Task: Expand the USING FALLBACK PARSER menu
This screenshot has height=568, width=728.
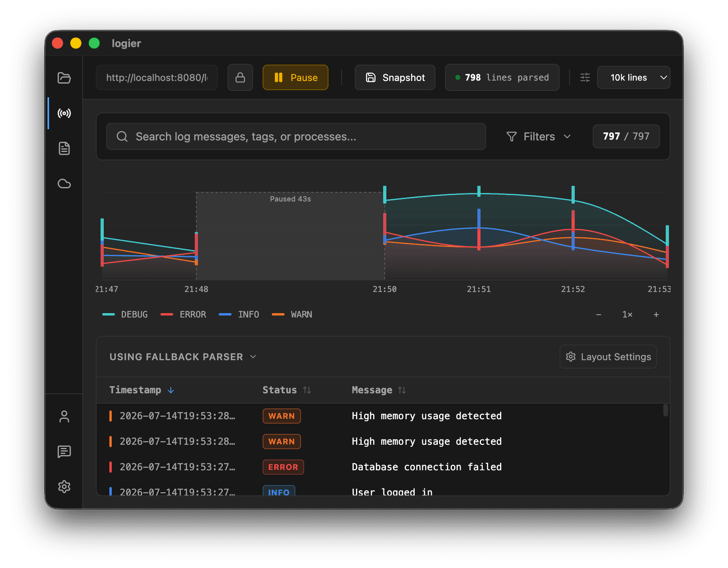Action: pos(183,357)
